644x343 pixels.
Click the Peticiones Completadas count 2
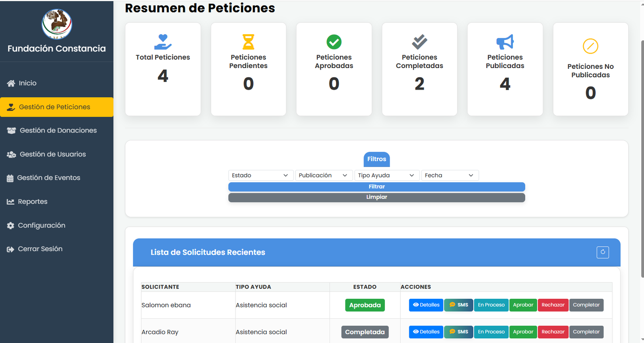pos(419,84)
